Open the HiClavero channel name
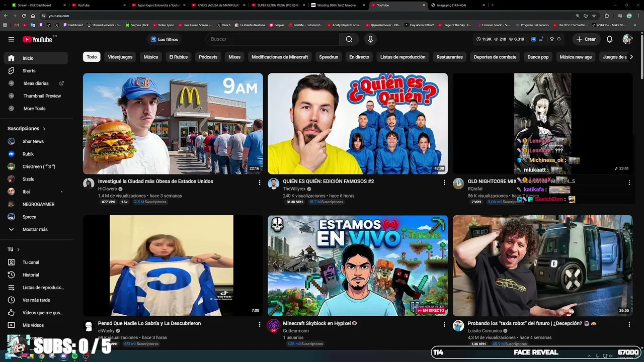This screenshot has height=362, width=644. click(108, 189)
